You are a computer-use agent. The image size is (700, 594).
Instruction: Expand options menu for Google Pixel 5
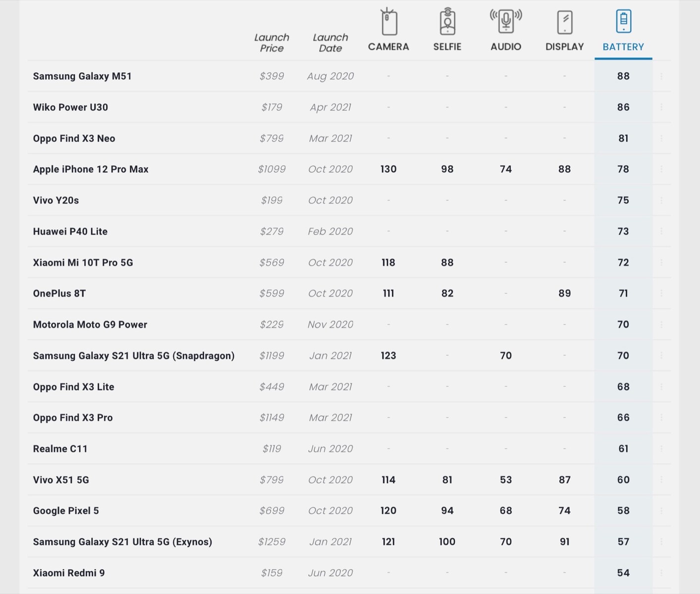[661, 511]
